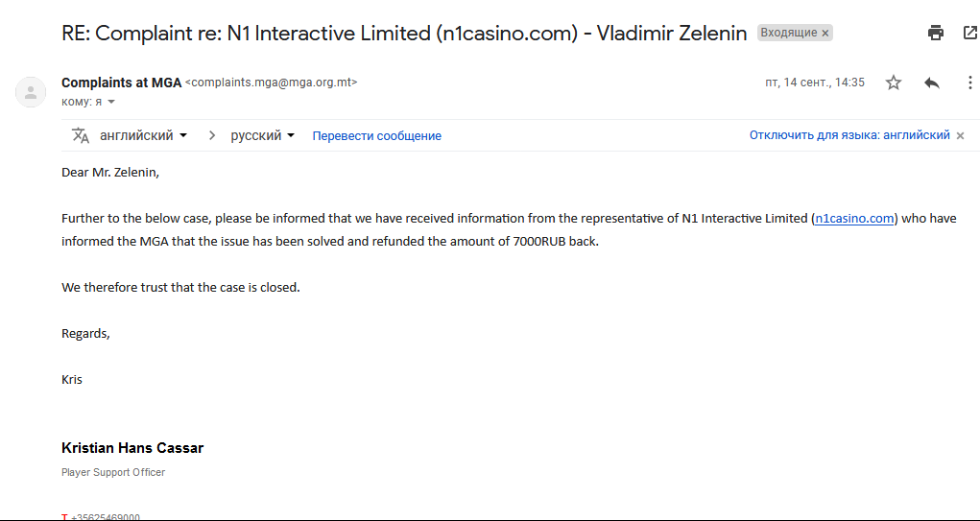Click the translate icon in the language bar

click(x=81, y=135)
